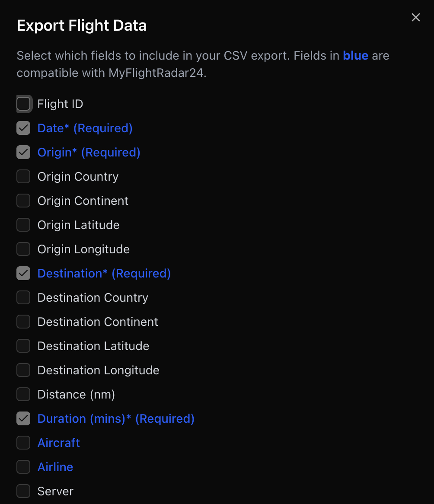434x504 pixels.
Task: Select the Origin Longitude checkbox
Action: 23,249
